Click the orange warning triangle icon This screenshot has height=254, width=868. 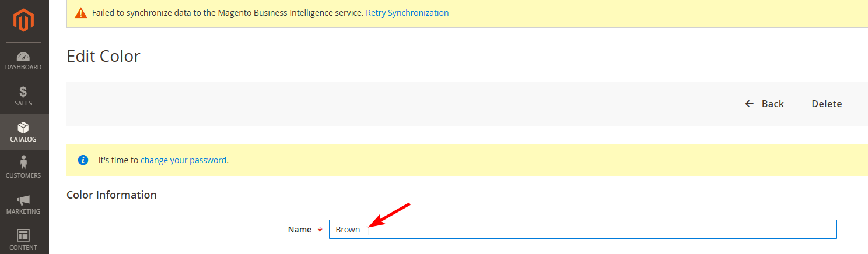[82, 13]
